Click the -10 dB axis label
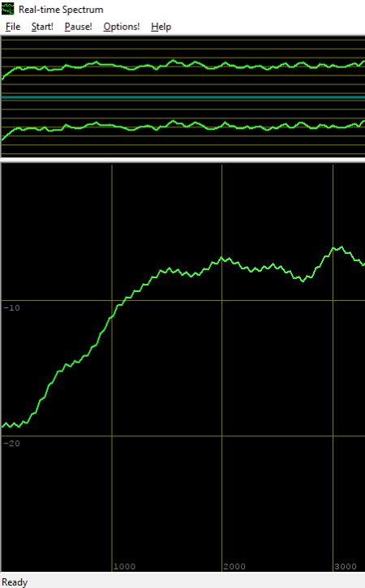The image size is (365, 588). 11,308
